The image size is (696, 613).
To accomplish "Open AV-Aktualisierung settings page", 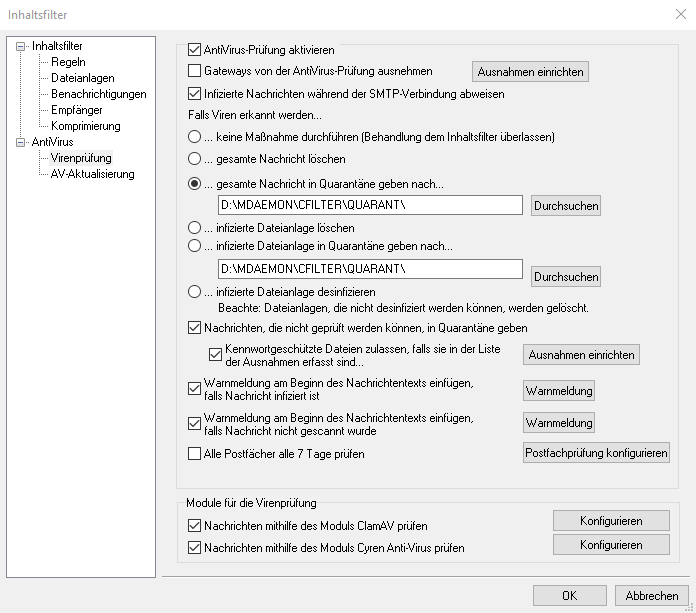I will coord(92,174).
